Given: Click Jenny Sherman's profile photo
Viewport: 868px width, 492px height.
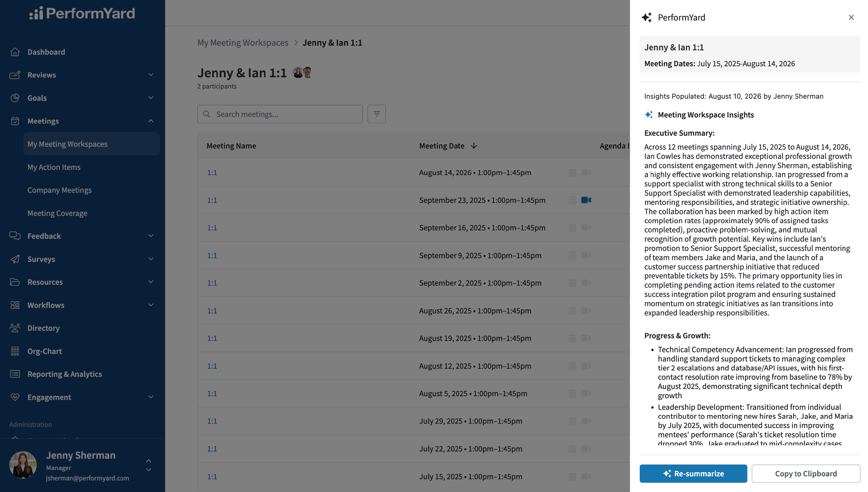Looking at the screenshot, I should click(x=23, y=465).
